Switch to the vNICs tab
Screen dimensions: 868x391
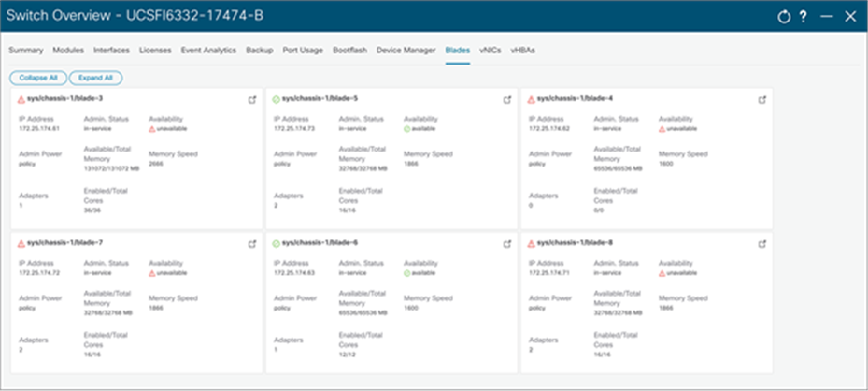(491, 51)
